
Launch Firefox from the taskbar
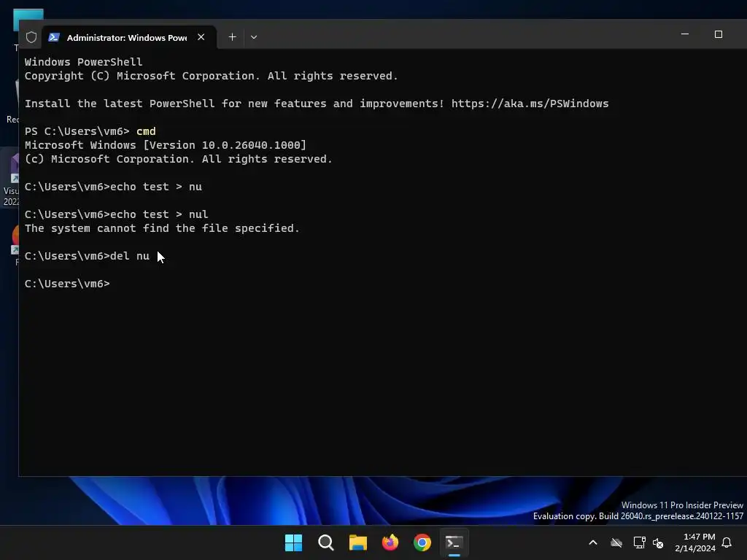tap(390, 542)
